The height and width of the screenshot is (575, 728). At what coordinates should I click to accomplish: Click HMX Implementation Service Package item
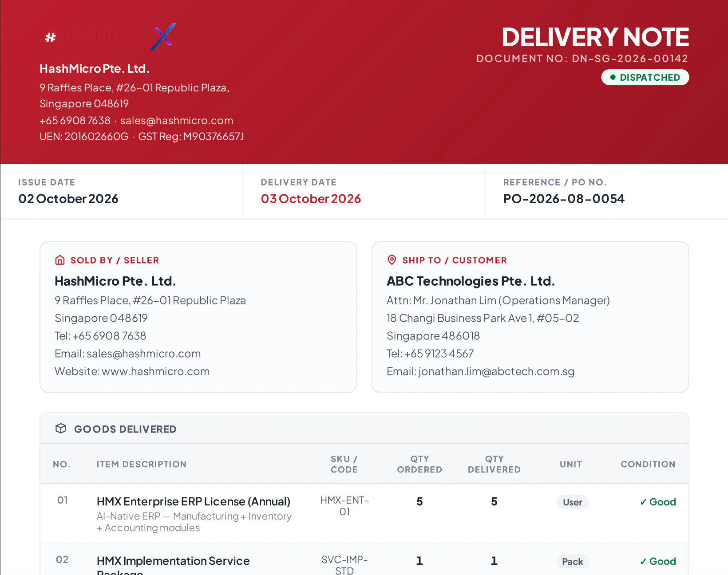pyautogui.click(x=173, y=565)
